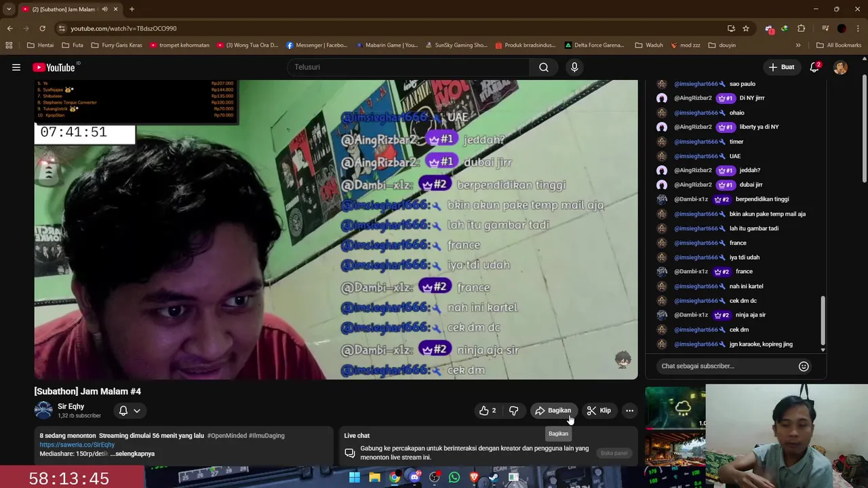This screenshot has height=488, width=868.
Task: Click the browser address bar URL
Action: [x=123, y=28]
